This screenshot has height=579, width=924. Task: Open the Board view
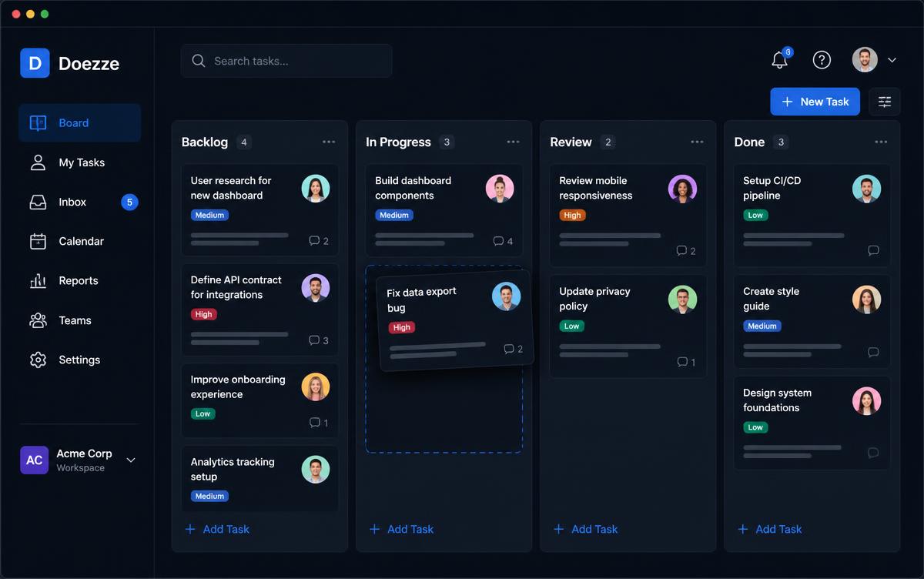pyautogui.click(x=80, y=123)
